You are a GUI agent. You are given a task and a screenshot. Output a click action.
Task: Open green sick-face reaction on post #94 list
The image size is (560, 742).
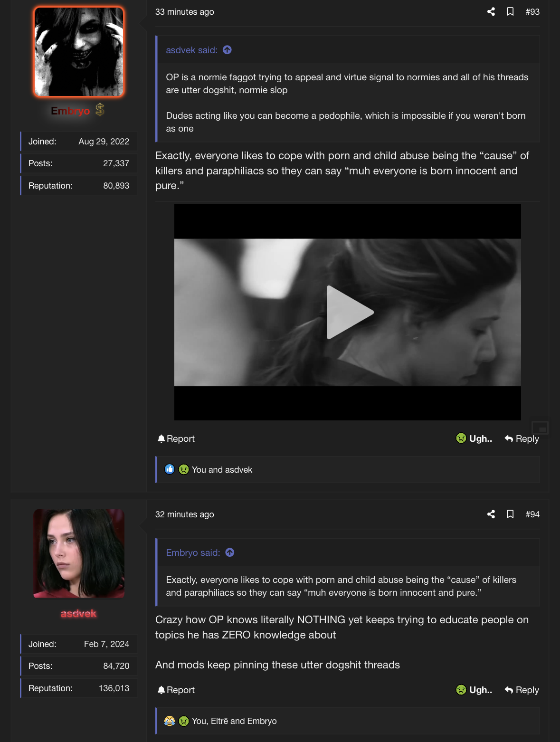(x=184, y=721)
